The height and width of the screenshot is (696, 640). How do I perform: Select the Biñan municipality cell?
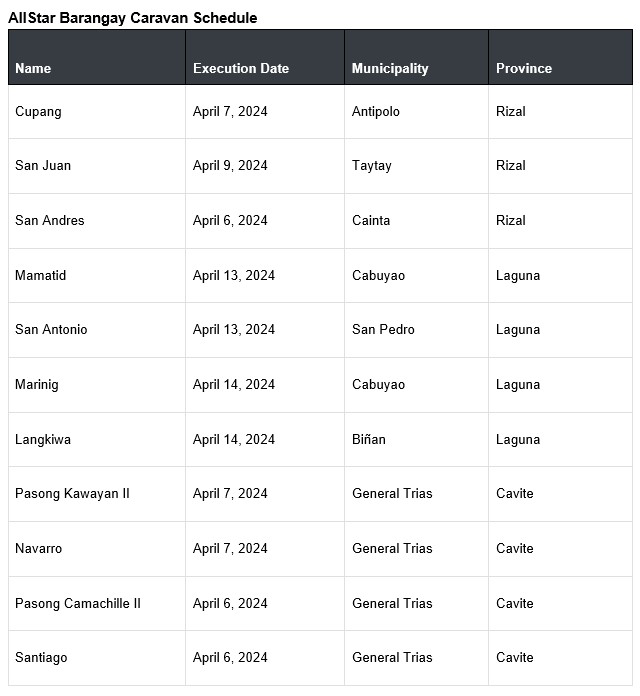(x=369, y=439)
